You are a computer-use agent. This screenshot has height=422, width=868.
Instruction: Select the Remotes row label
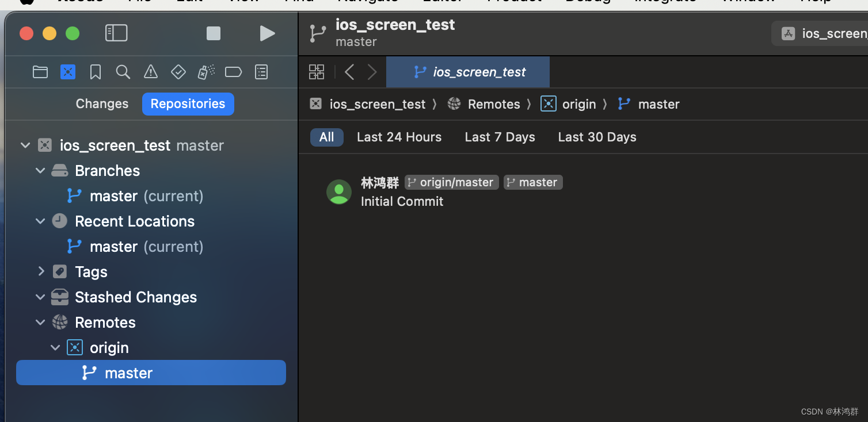105,323
